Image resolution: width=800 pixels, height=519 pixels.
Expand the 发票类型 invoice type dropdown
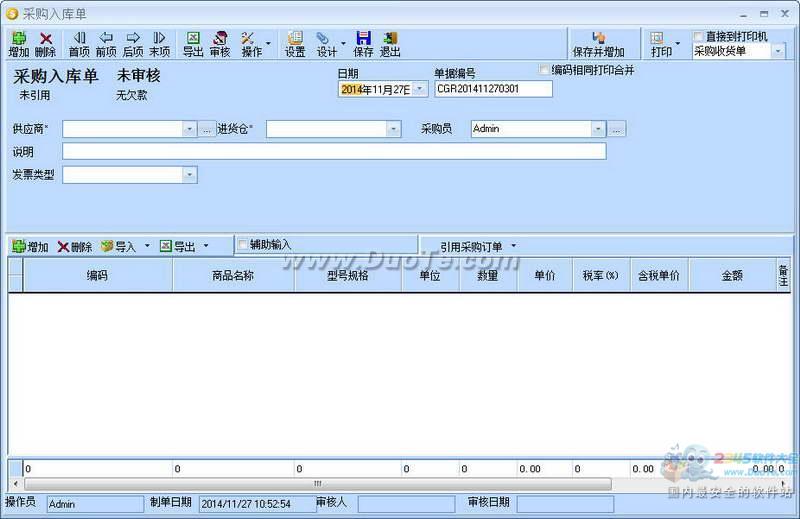point(189,175)
